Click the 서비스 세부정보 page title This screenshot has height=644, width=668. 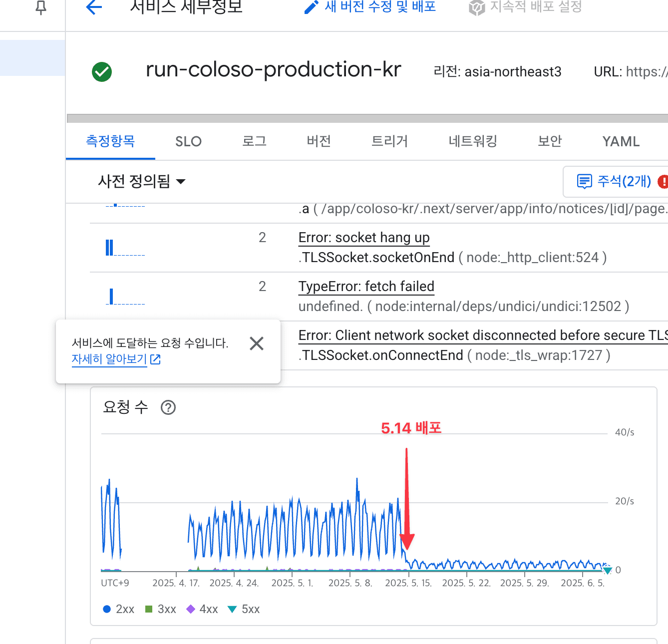[186, 6]
